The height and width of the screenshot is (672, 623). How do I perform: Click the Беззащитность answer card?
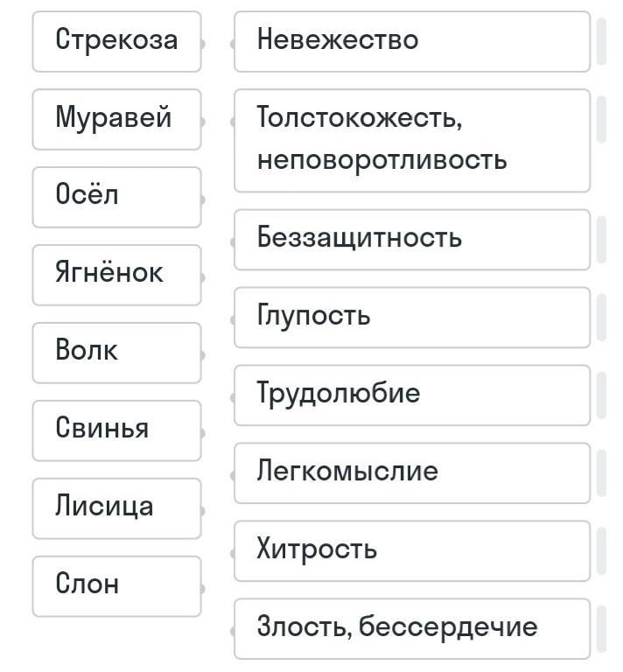(x=411, y=239)
